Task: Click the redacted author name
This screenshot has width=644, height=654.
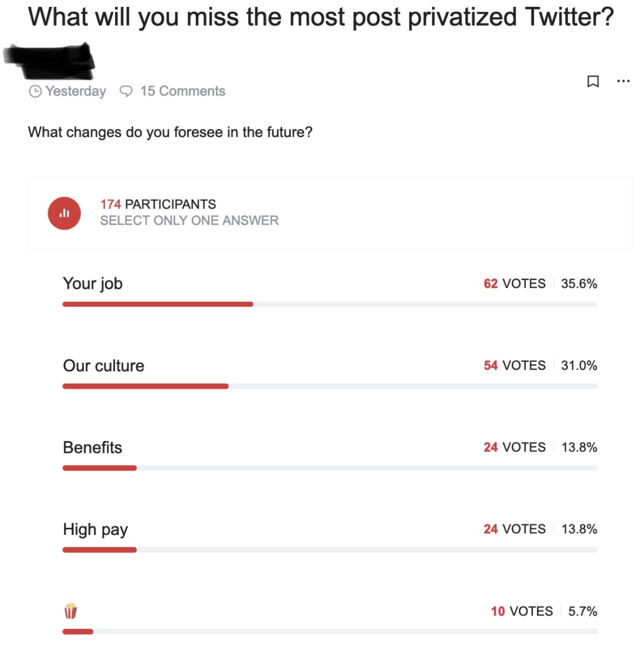Action: [49, 61]
